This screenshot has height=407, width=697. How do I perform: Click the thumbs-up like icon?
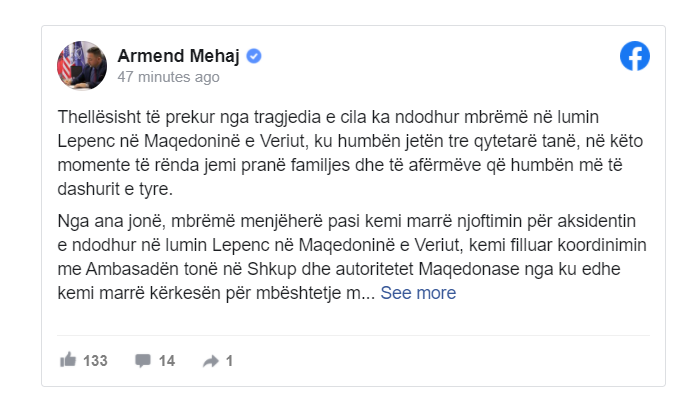tap(68, 360)
